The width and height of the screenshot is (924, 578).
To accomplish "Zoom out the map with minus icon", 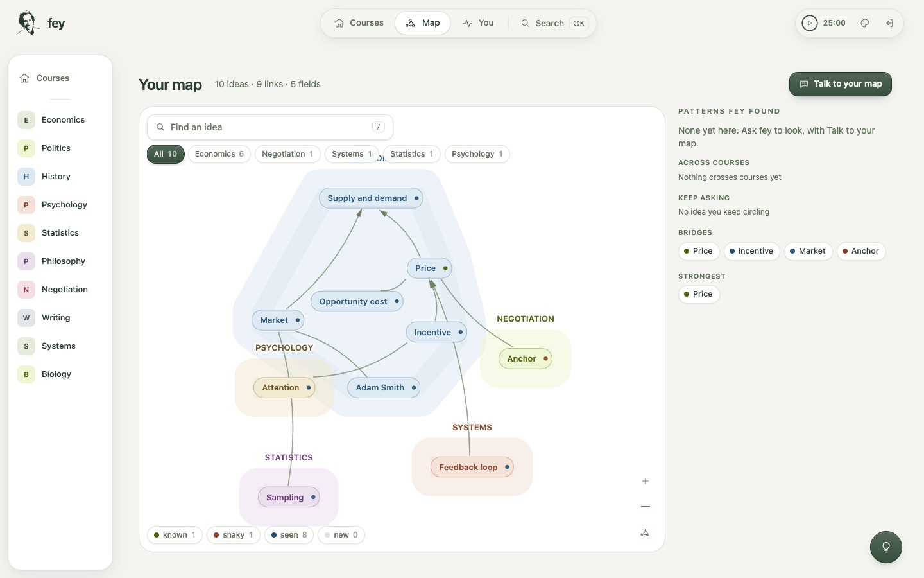I will pos(646,507).
